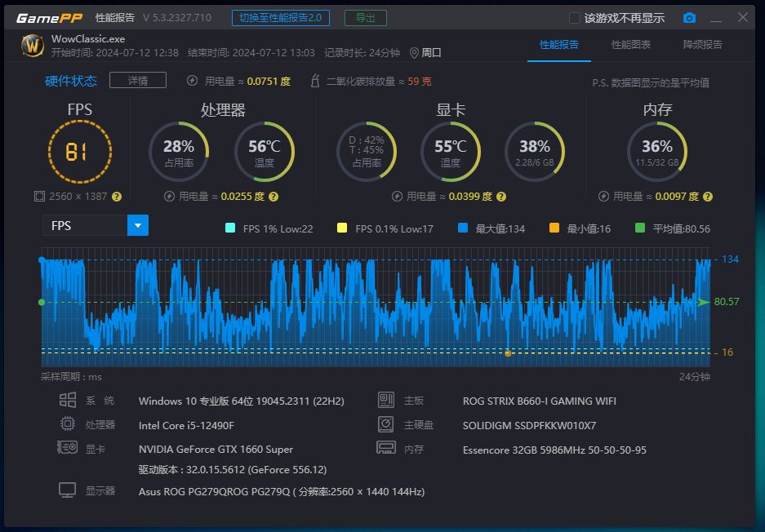Enable the 该游戏不再显示 checkbox

point(575,17)
